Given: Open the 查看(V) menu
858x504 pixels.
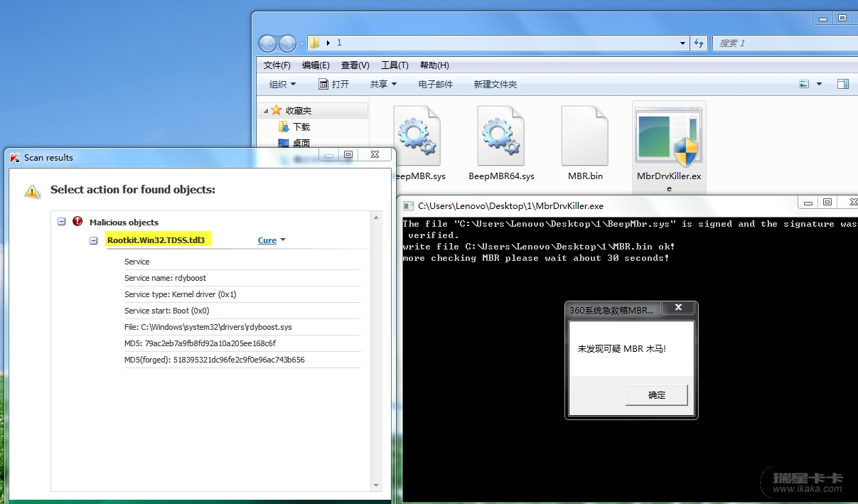Looking at the screenshot, I should pos(355,65).
